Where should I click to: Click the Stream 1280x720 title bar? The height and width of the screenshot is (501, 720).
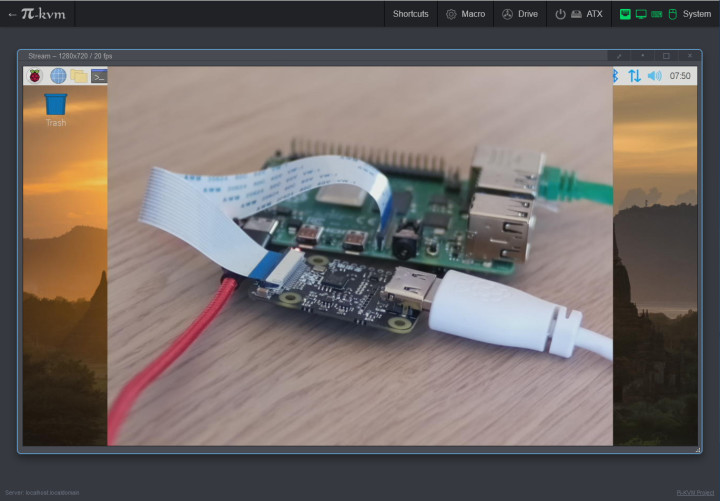tap(312, 56)
